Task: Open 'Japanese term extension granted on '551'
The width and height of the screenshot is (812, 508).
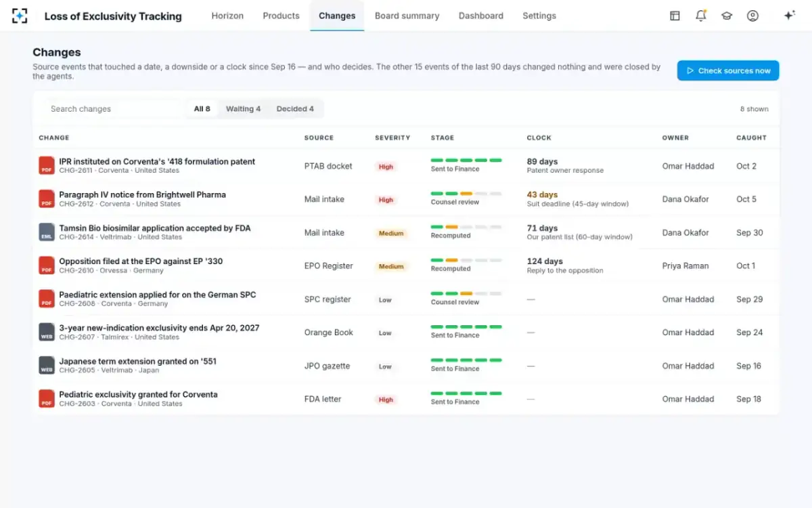Action: pyautogui.click(x=138, y=362)
